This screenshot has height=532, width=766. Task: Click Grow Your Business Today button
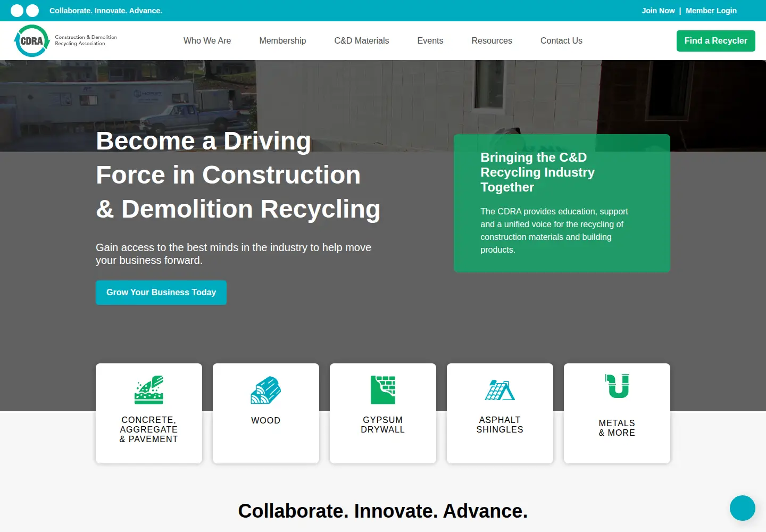(x=161, y=293)
